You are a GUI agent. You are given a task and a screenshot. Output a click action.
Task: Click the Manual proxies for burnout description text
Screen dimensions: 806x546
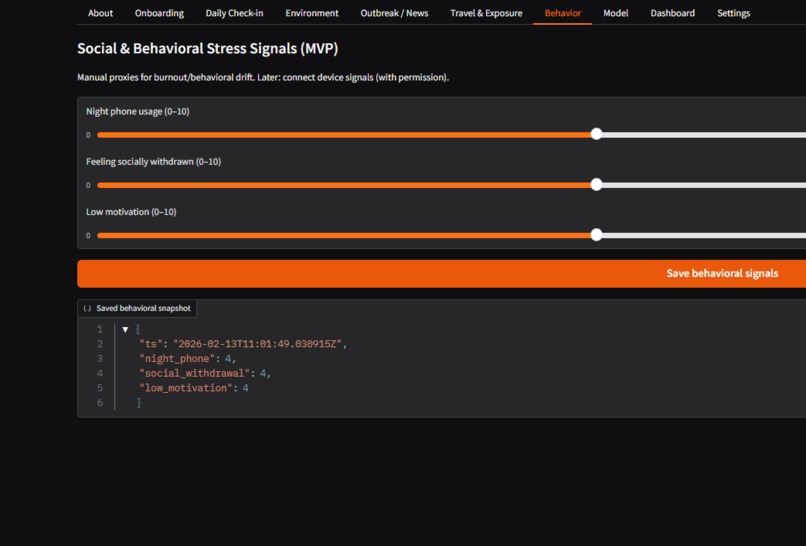click(x=263, y=78)
